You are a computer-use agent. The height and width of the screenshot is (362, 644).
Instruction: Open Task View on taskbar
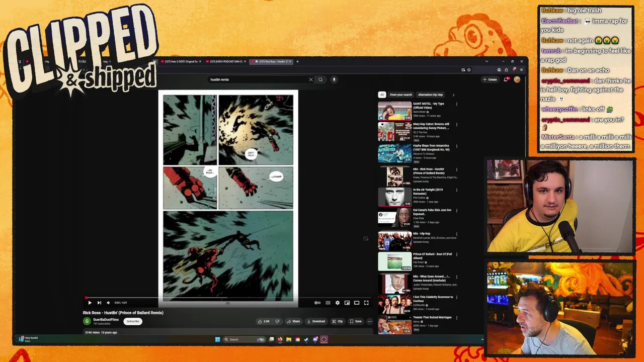tap(272, 339)
